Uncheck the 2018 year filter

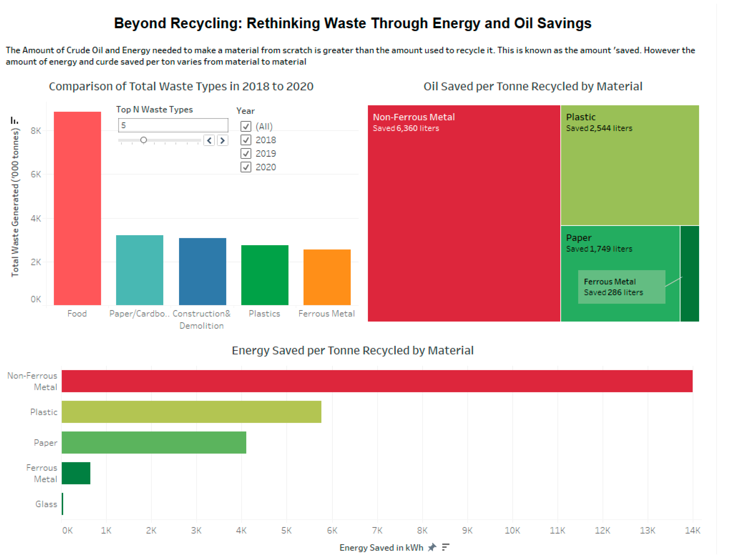coord(246,140)
